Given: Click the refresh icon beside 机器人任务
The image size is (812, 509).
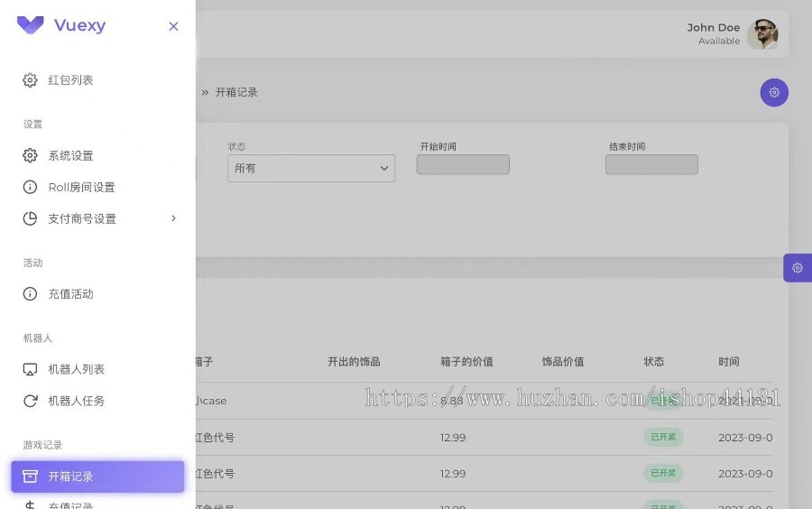Looking at the screenshot, I should (30, 401).
